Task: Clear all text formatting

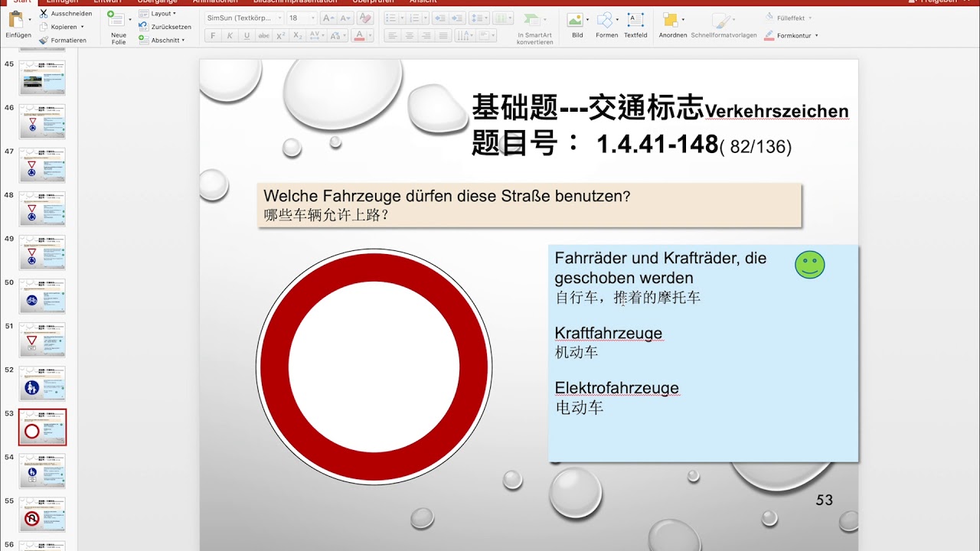Action: pos(365,18)
